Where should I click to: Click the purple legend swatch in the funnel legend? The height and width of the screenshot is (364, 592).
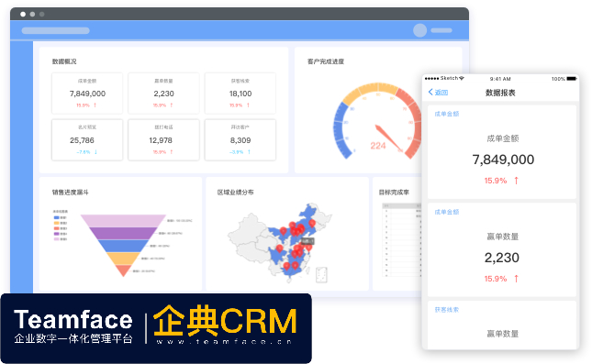coord(56,234)
